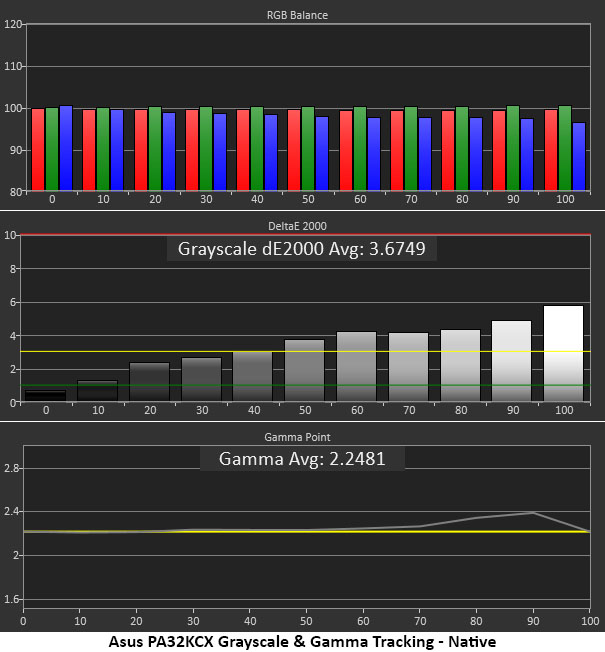Click the red bar at 0 in RGB Balance
This screenshot has height=652, width=605.
coord(38,149)
